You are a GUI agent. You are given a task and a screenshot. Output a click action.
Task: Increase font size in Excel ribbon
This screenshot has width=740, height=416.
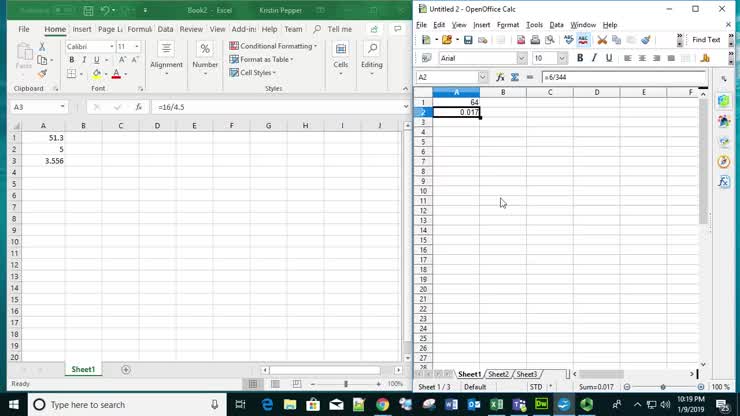tap(122, 60)
